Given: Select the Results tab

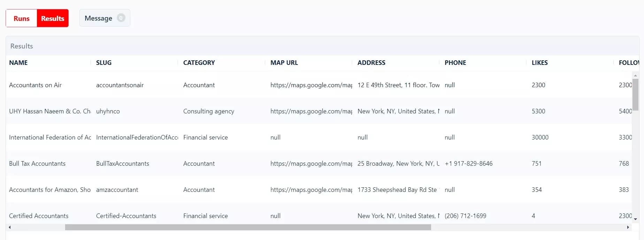Looking at the screenshot, I should tap(52, 18).
